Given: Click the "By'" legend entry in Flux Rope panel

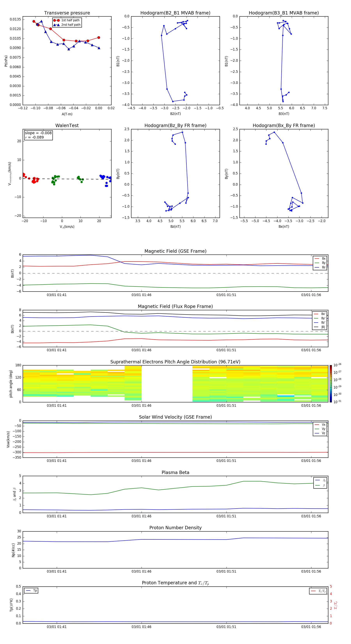Looking at the screenshot, I should click(320, 318).
